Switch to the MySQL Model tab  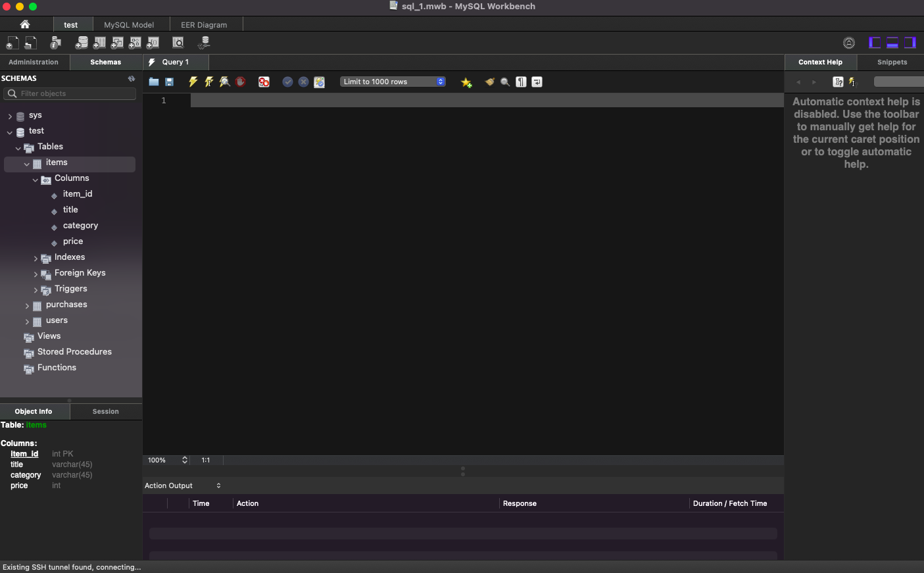(129, 24)
